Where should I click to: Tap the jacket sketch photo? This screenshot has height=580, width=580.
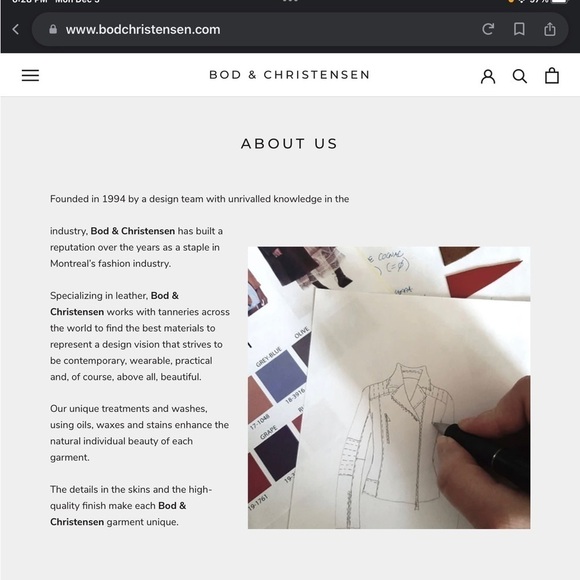click(x=389, y=388)
